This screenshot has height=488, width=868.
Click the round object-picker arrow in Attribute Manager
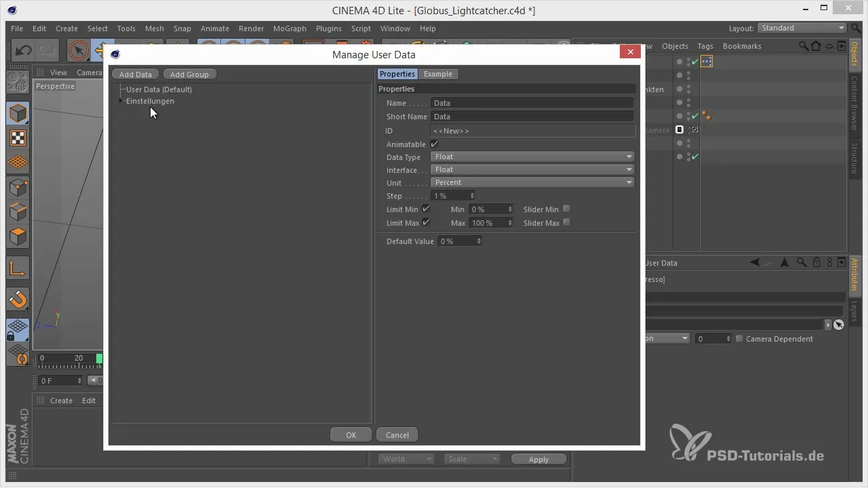coord(839,325)
